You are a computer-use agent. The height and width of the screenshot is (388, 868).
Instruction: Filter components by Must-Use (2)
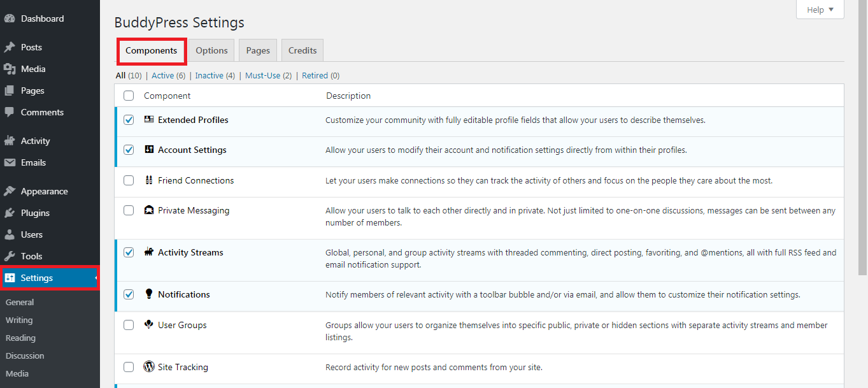pos(268,75)
